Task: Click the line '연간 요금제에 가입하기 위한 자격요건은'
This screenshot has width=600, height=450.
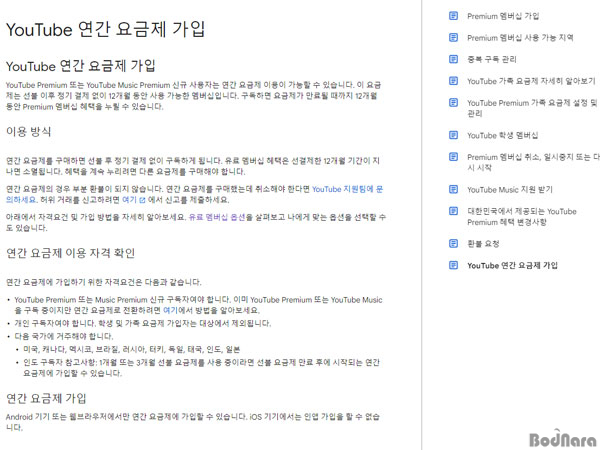Action: click(x=104, y=282)
